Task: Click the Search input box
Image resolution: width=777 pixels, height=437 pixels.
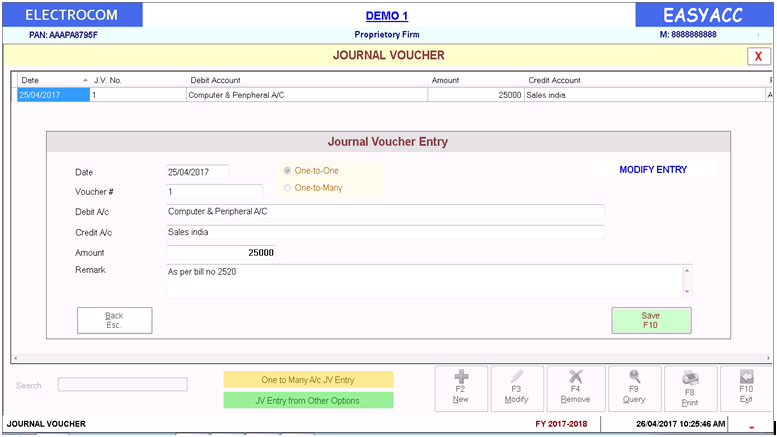Action: (x=122, y=384)
